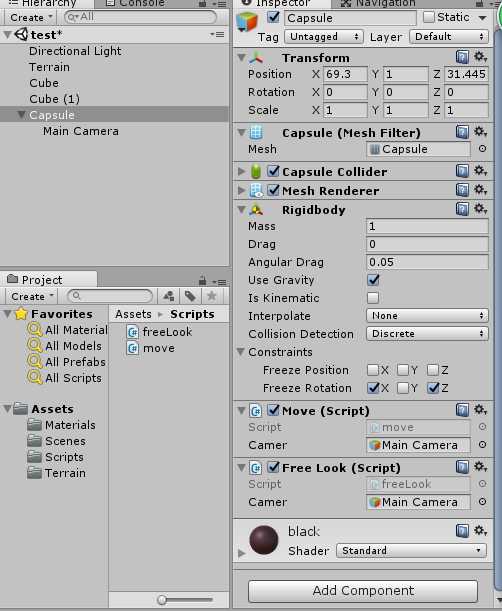This screenshot has width=502, height=611.
Task: Open black material gear menu
Action: tap(480, 530)
